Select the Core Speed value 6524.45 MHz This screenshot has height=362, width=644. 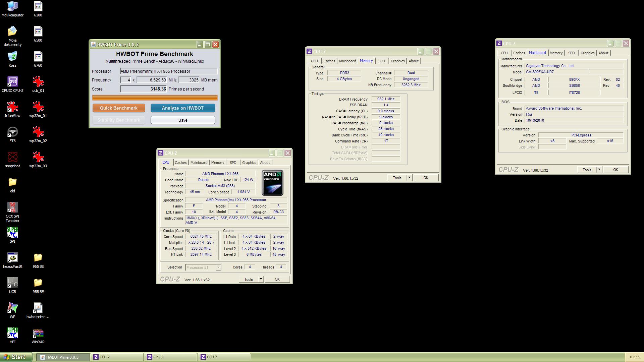pyautogui.click(x=201, y=236)
